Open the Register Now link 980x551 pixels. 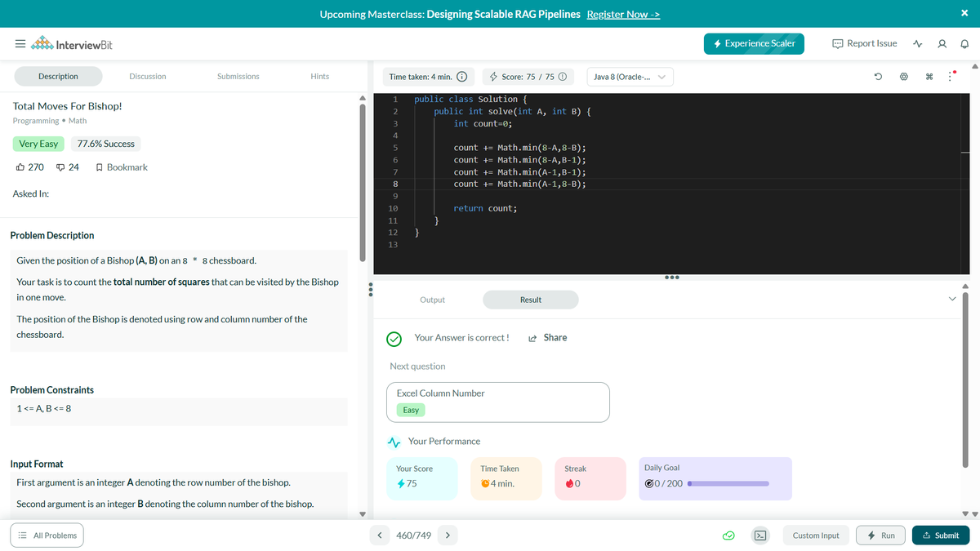(623, 14)
